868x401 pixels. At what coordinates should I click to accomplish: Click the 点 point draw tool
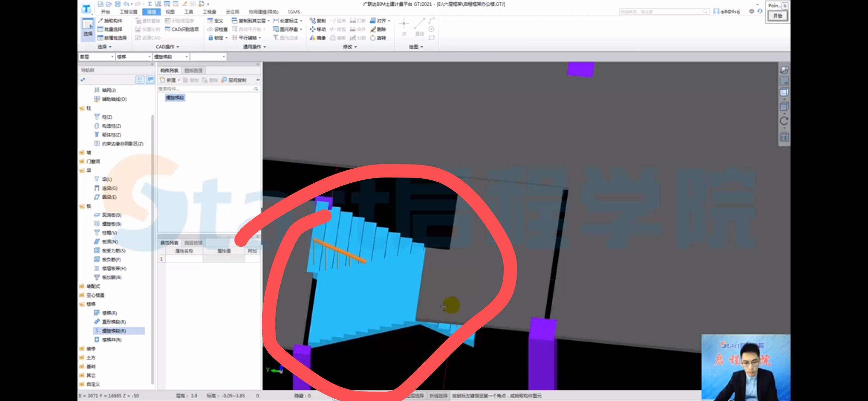point(404,27)
